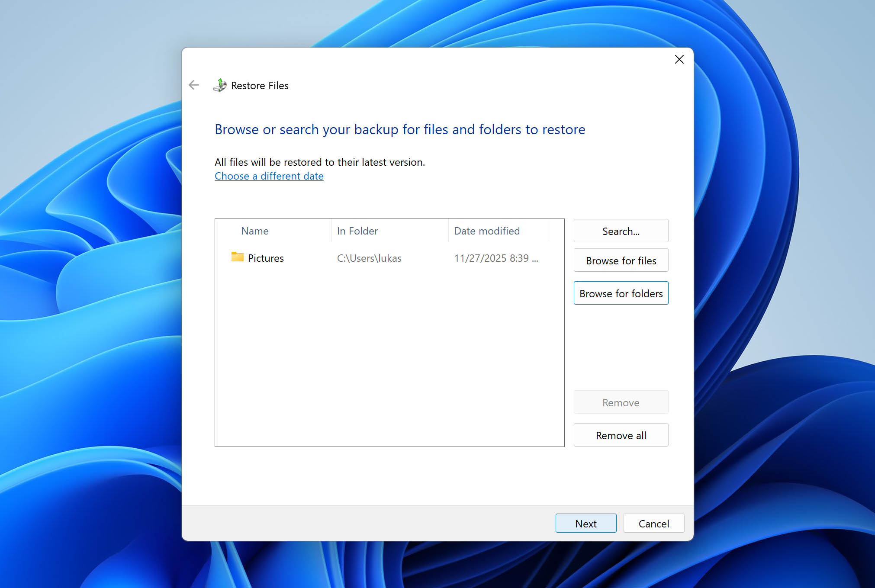
Task: Click the Search button
Action: pos(621,231)
